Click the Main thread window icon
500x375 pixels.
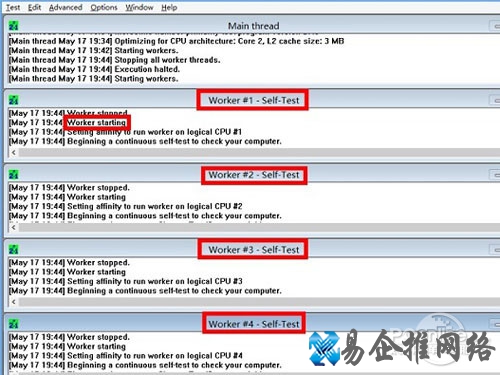[14, 26]
